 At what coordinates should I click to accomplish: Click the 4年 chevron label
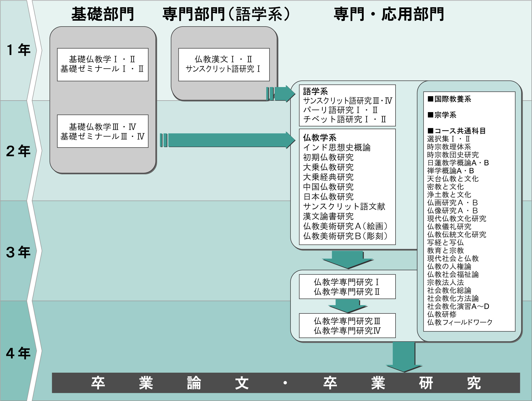pyautogui.click(x=18, y=353)
